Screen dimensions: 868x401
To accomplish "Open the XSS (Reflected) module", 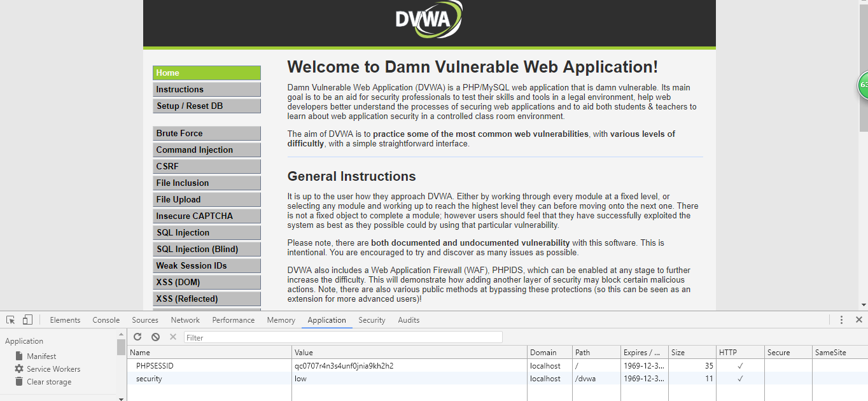I will pyautogui.click(x=207, y=299).
